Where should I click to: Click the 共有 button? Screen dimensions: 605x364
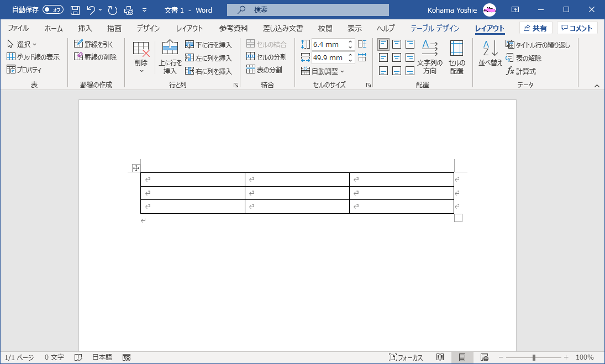(x=535, y=28)
